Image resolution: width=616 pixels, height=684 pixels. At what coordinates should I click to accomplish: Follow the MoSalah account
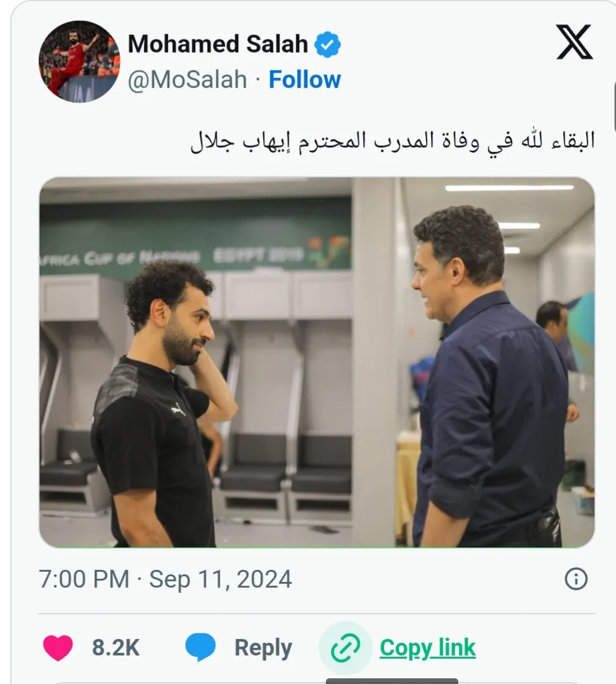304,80
